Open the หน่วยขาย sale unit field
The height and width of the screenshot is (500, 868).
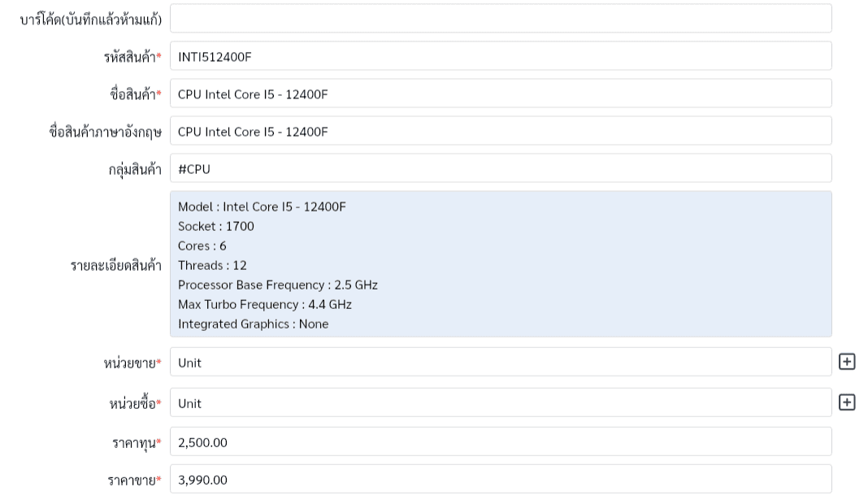(x=501, y=362)
